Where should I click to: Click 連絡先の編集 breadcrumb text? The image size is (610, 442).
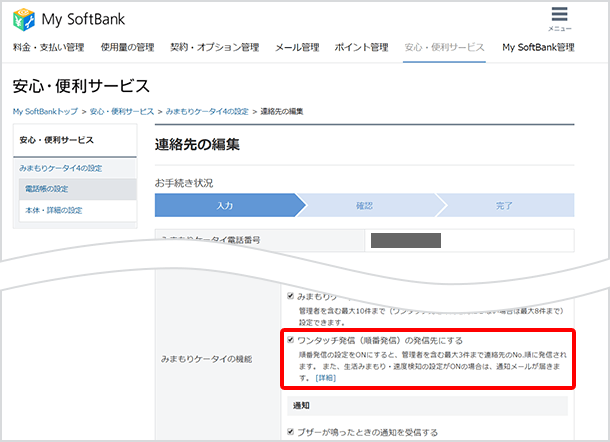coord(282,112)
